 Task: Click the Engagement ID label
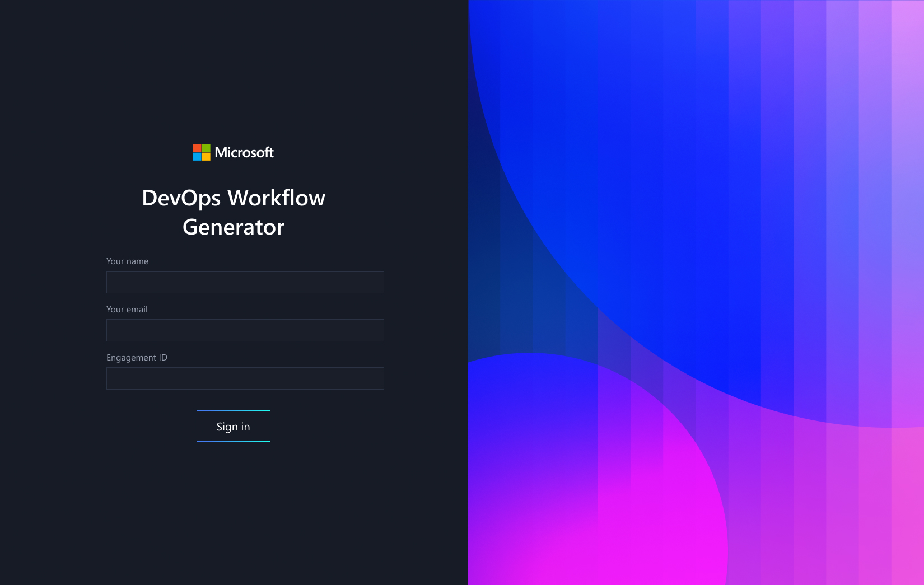click(x=137, y=358)
